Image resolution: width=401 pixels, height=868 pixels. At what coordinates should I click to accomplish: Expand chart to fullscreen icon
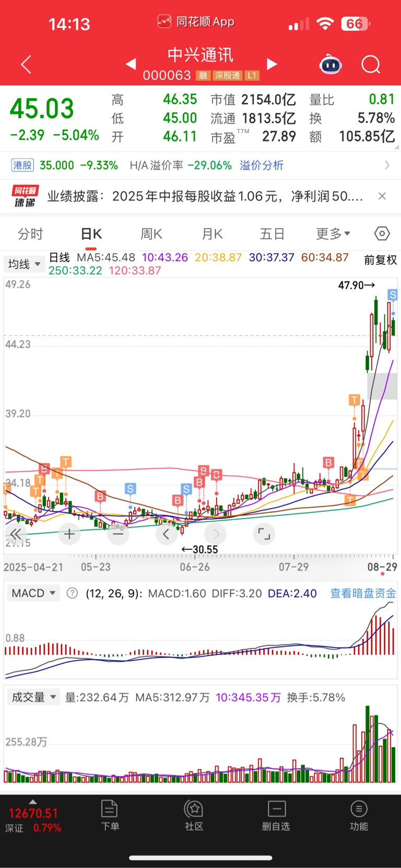pyautogui.click(x=264, y=534)
